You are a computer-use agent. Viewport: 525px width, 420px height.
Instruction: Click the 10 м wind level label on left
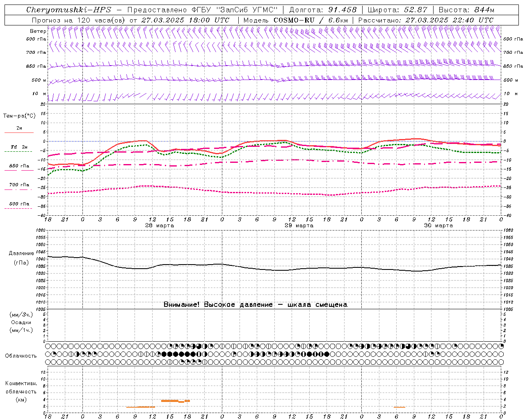point(39,94)
